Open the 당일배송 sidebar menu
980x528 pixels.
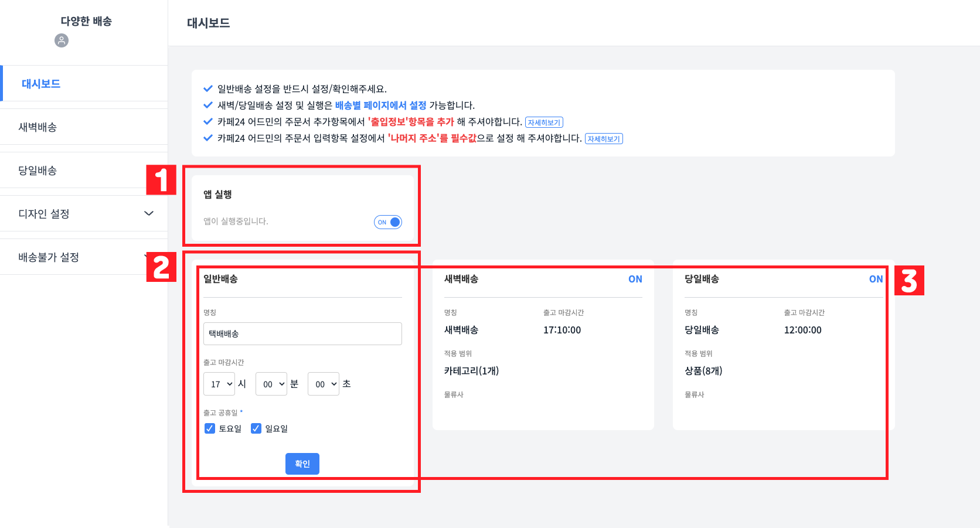coord(84,171)
